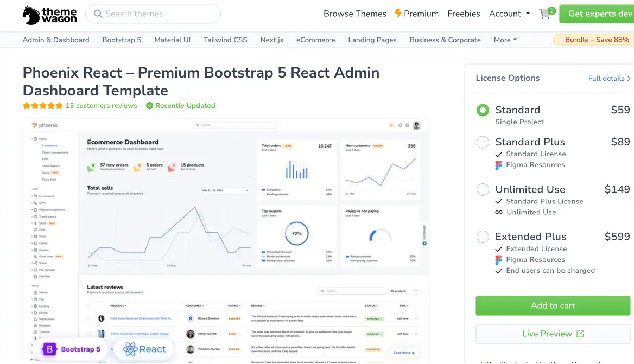This screenshot has height=364, width=634.
Task: Click the $599 Extended Plus price
Action: pos(617,237)
